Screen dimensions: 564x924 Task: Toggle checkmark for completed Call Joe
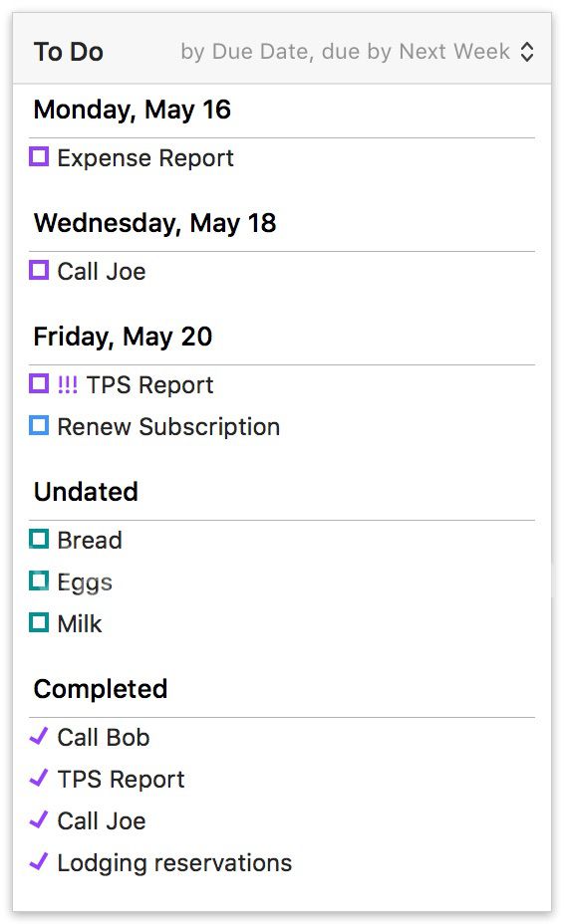pyautogui.click(x=38, y=819)
